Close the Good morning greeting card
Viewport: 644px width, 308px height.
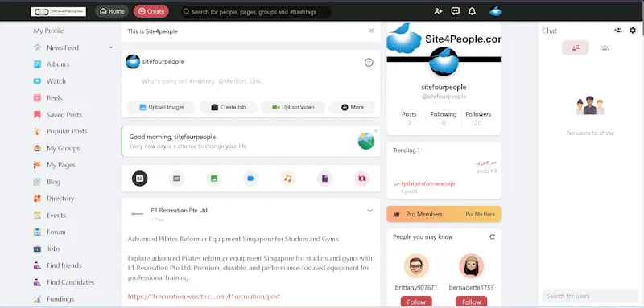(376, 131)
